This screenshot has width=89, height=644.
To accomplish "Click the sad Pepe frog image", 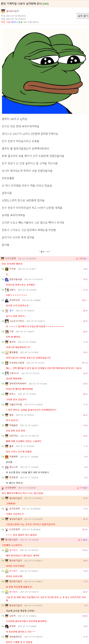I will pyautogui.click(x=44, y=71).
